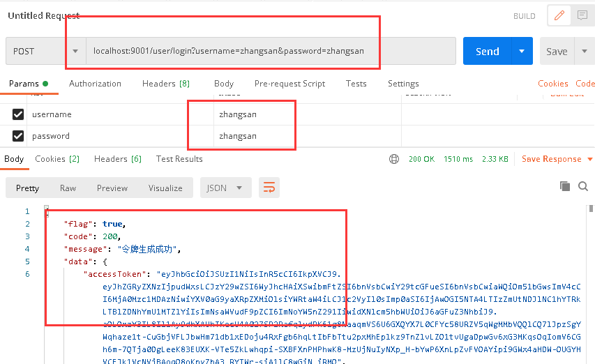595x364 pixels.
Task: Click the username value cell zhangsan
Action: click(x=308, y=114)
